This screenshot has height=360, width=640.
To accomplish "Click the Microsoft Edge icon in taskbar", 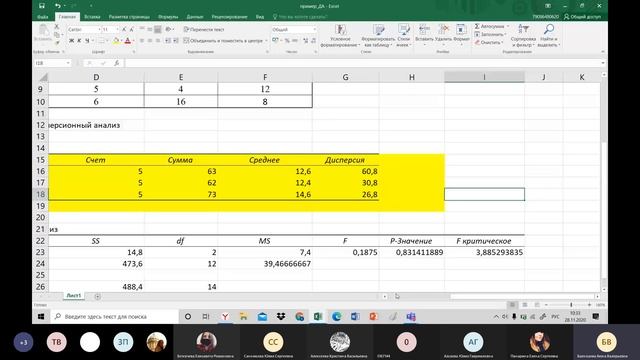I will pyautogui.click(x=336, y=316).
